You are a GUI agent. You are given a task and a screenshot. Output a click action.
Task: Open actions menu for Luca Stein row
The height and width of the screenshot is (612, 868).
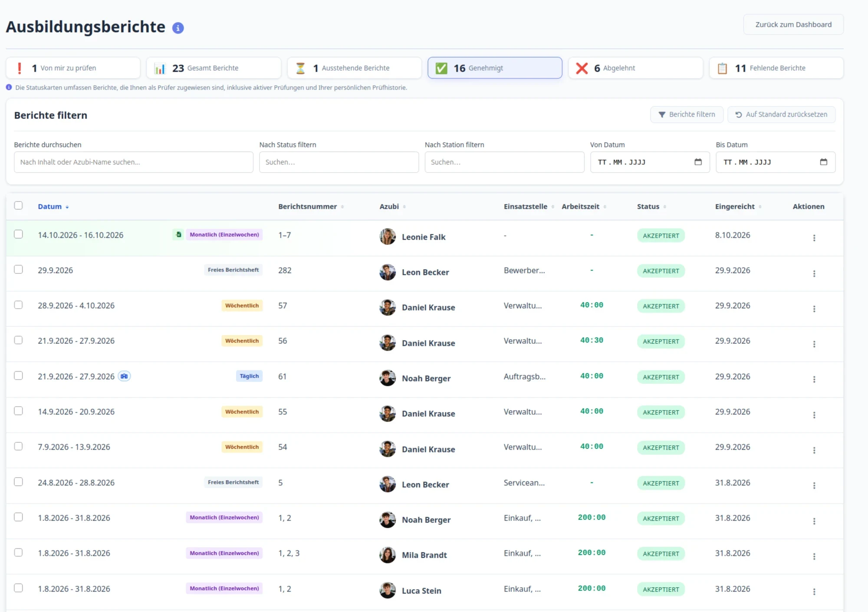click(814, 592)
